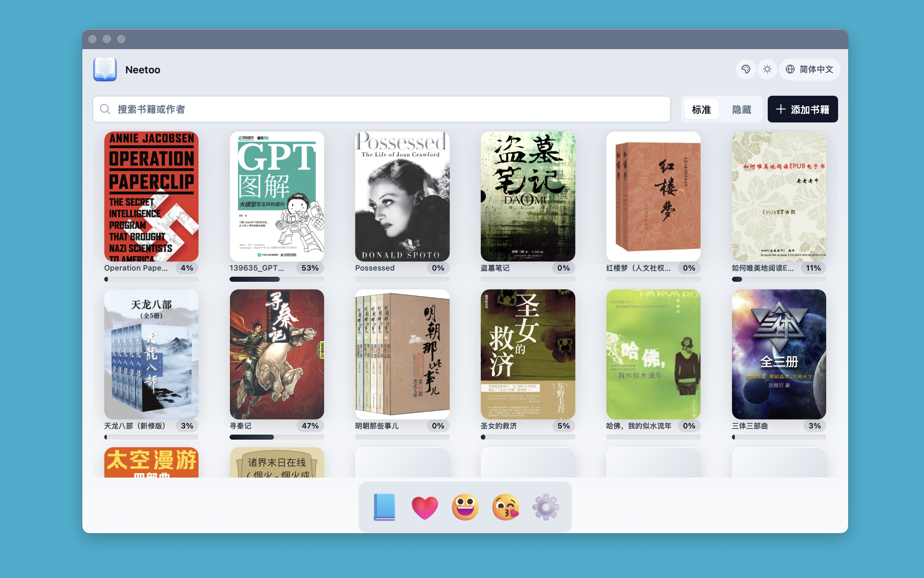This screenshot has width=924, height=578.
Task: Focus the 搜索书籍或作者 search field
Action: coord(382,109)
